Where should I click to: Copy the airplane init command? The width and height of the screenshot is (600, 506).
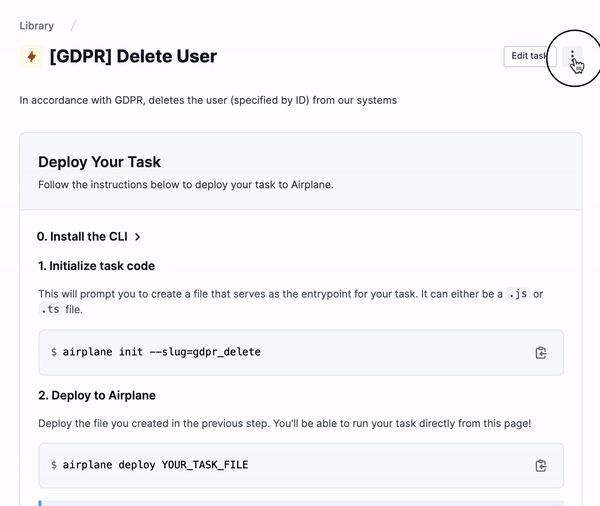(541, 353)
